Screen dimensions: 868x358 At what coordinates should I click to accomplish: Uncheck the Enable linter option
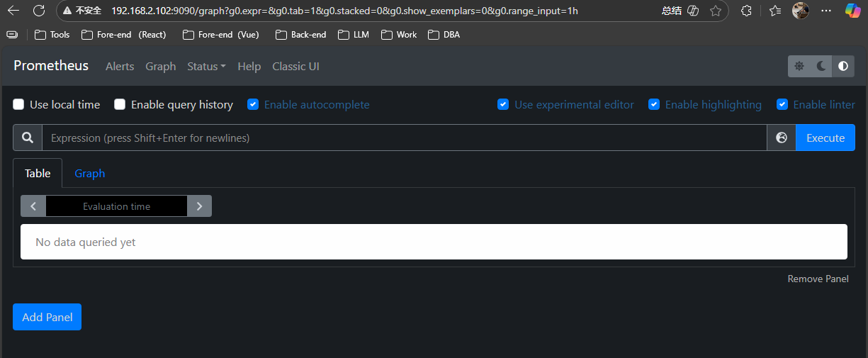[782, 104]
